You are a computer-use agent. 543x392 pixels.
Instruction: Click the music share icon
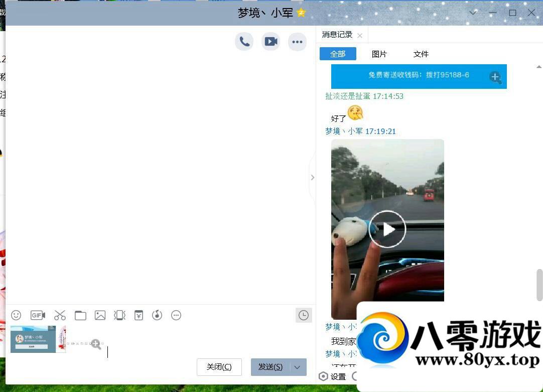coord(157,315)
